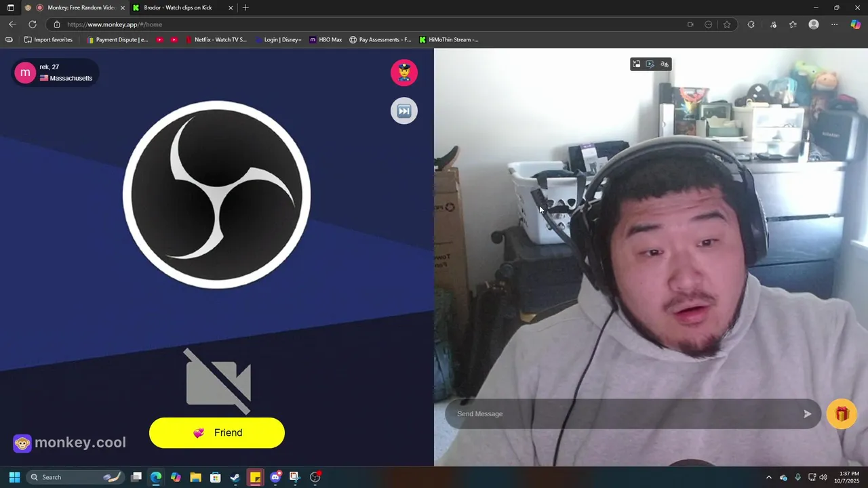Open the Copilot sidebar icon
868x488 pixels.
[856, 24]
